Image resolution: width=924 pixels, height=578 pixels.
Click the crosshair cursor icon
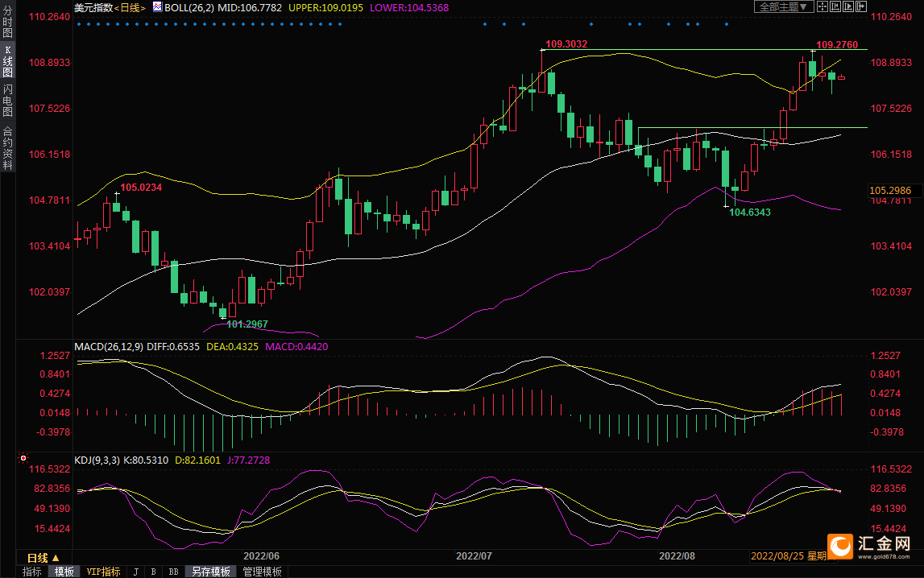coord(822,6)
